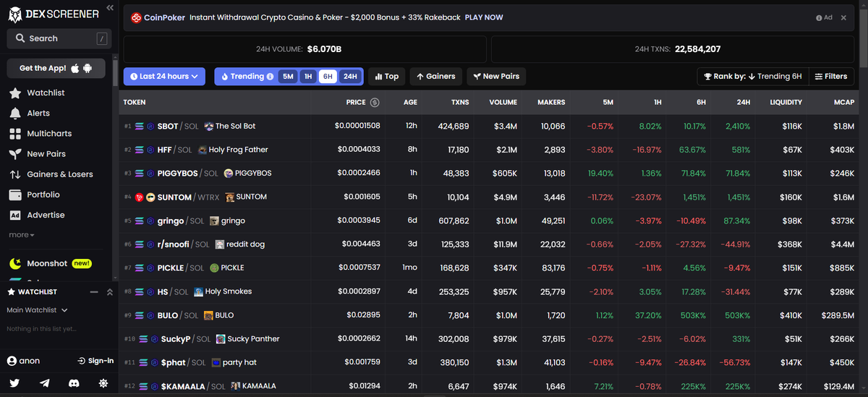868x397 pixels.
Task: Close the CoinPoker ad banner
Action: click(x=843, y=17)
